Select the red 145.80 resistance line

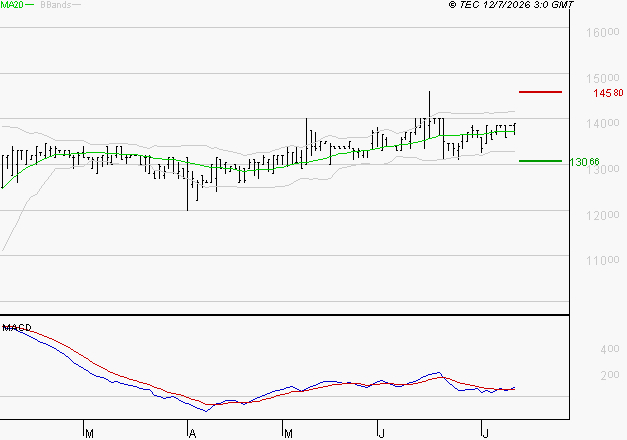(540, 92)
